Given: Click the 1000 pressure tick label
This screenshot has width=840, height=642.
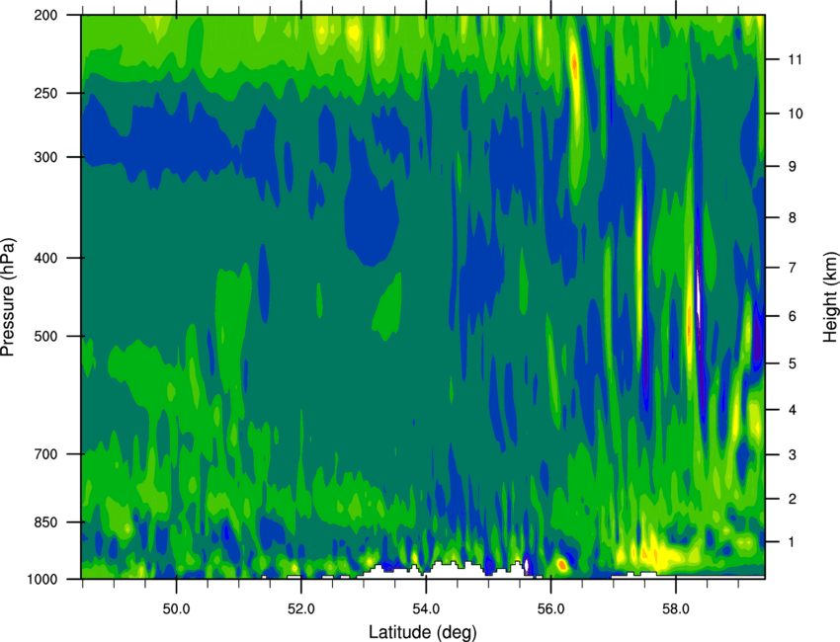Looking at the screenshot, I should click(x=42, y=579).
